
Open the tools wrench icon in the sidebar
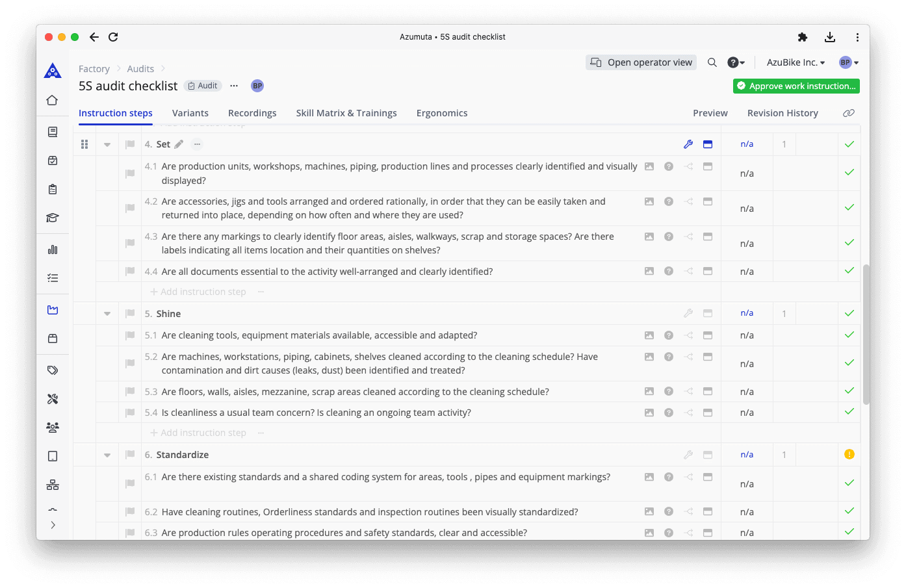53,398
